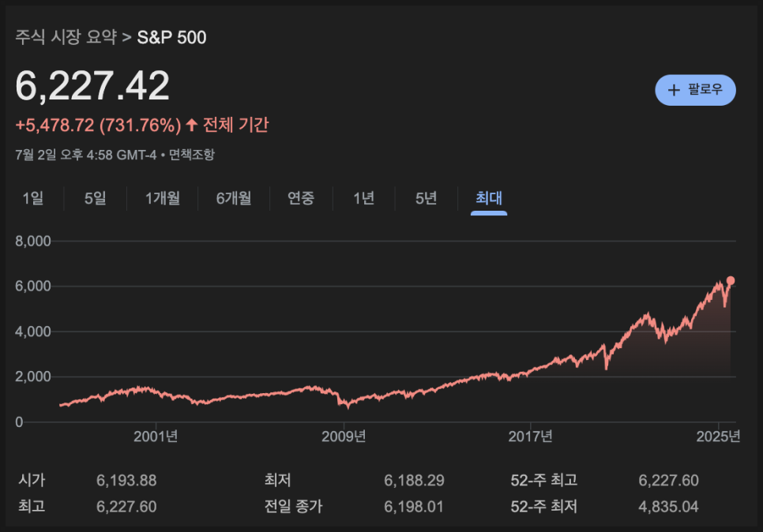
Task: Click the 전일 종가 label
Action: [293, 506]
